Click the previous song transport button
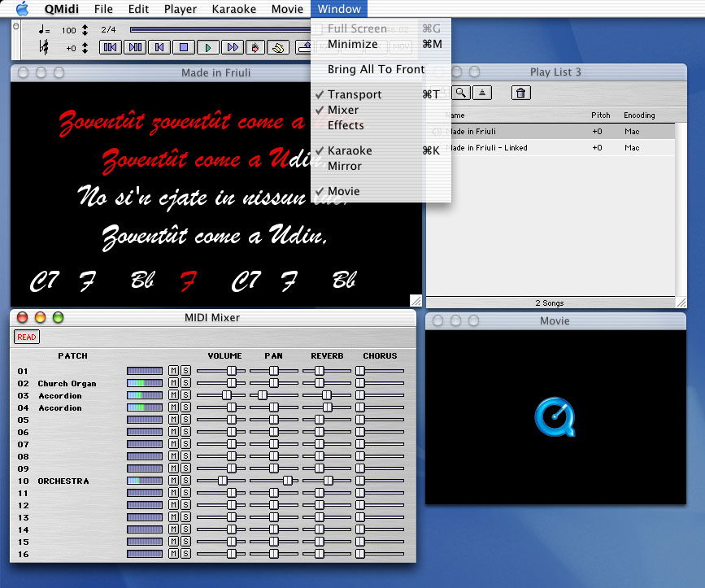 pyautogui.click(x=110, y=47)
